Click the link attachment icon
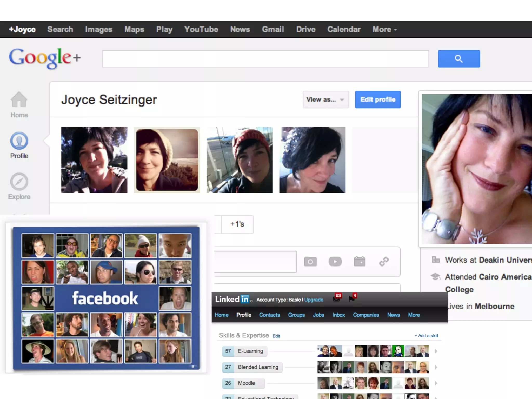This screenshot has width=532, height=399. click(x=384, y=262)
